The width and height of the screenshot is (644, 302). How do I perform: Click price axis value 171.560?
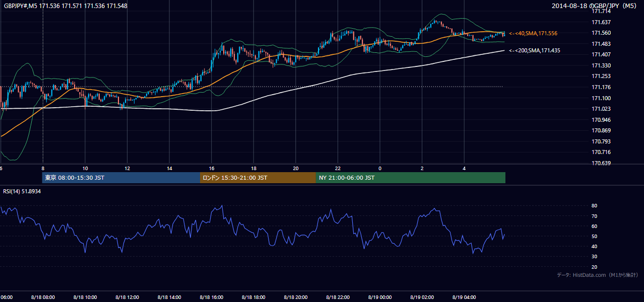[601, 33]
